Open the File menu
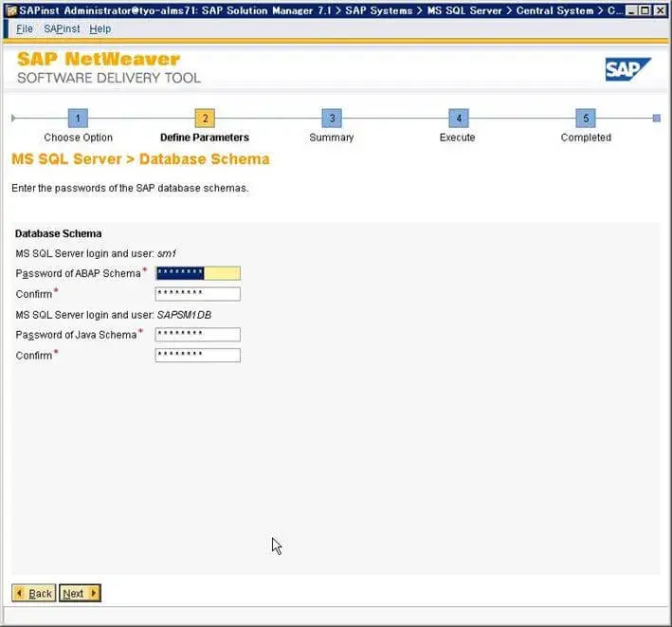This screenshot has width=672, height=627. (25, 28)
